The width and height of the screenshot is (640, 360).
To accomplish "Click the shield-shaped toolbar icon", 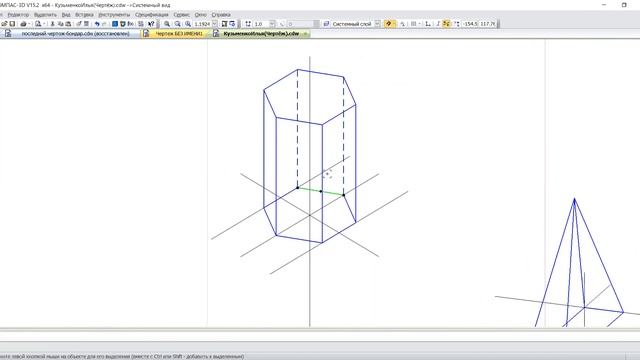I will click(x=122, y=24).
